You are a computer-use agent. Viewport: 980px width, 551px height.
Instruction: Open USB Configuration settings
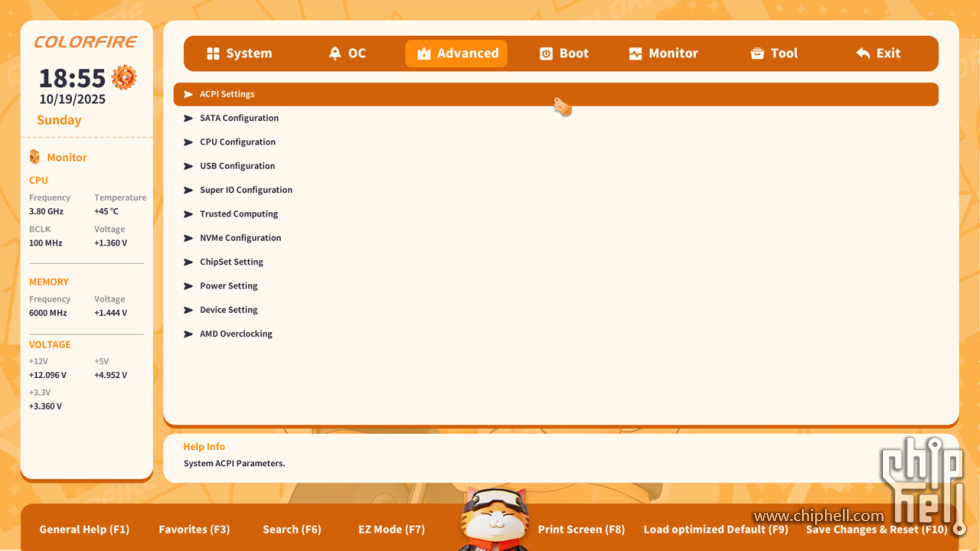(x=237, y=166)
